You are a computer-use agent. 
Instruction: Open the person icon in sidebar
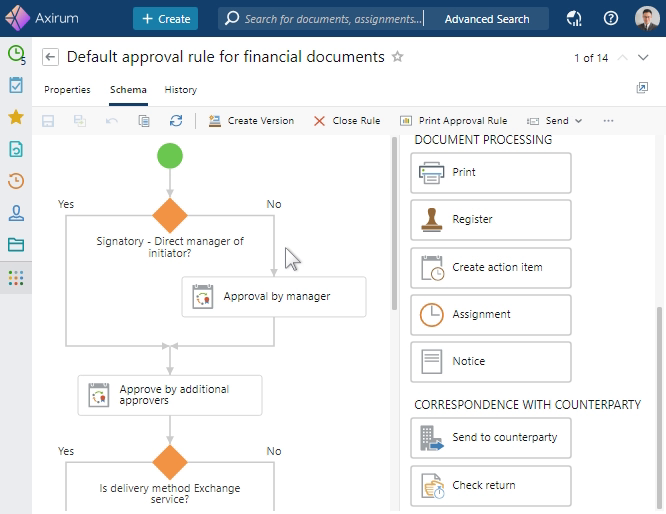click(x=16, y=213)
